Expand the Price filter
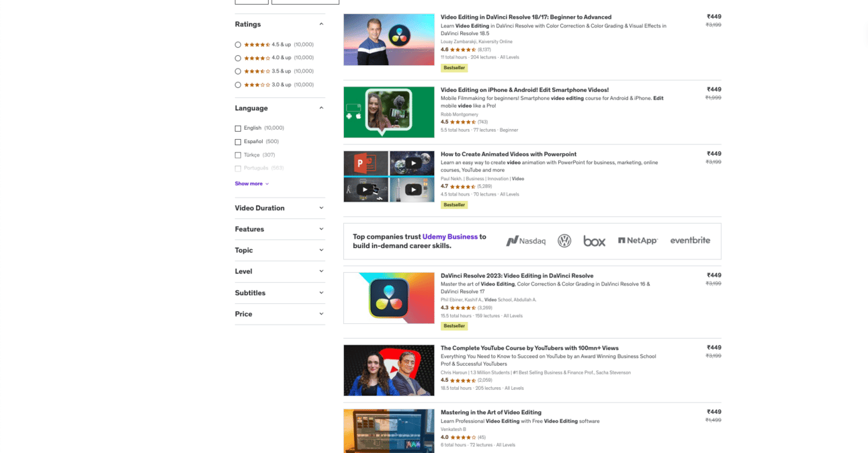 [x=279, y=314]
